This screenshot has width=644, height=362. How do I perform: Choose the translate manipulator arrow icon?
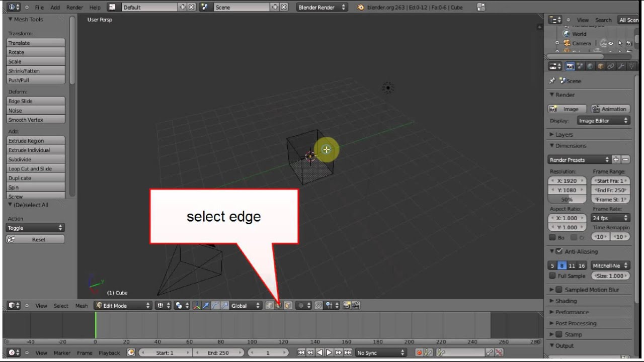[x=206, y=305]
